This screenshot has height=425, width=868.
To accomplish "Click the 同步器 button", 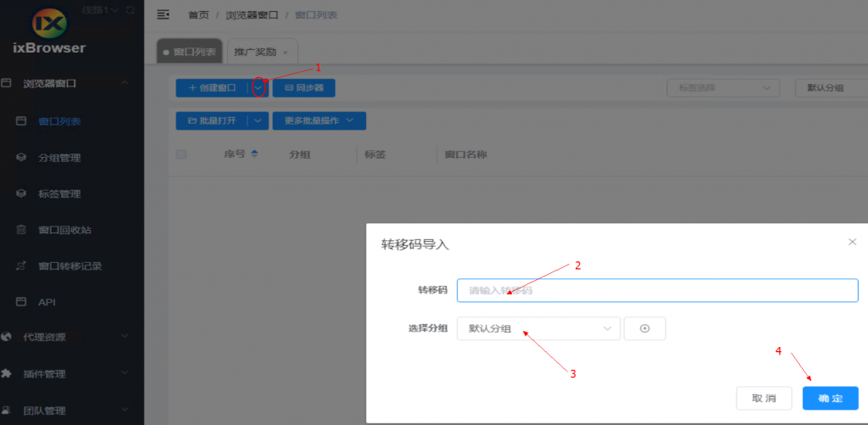I will [303, 87].
